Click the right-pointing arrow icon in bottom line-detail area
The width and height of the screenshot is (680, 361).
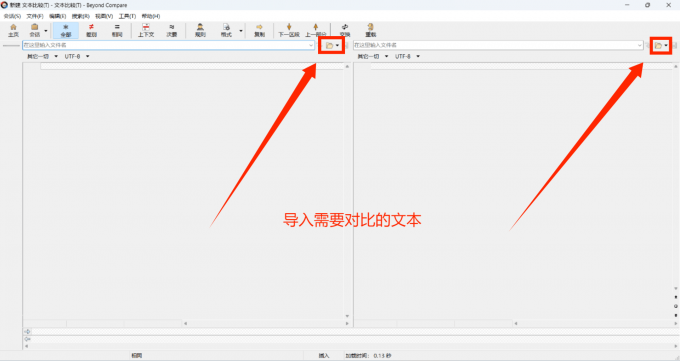[27, 331]
